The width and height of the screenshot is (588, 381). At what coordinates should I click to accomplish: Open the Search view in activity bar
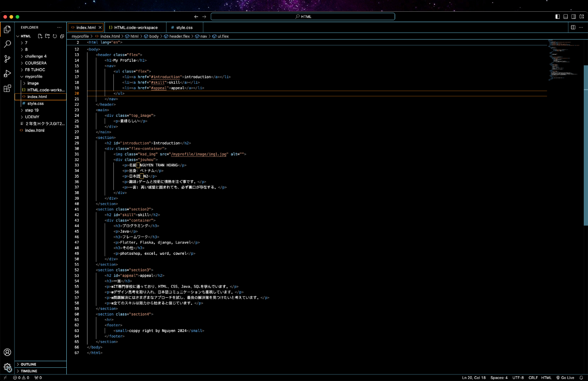click(x=7, y=44)
